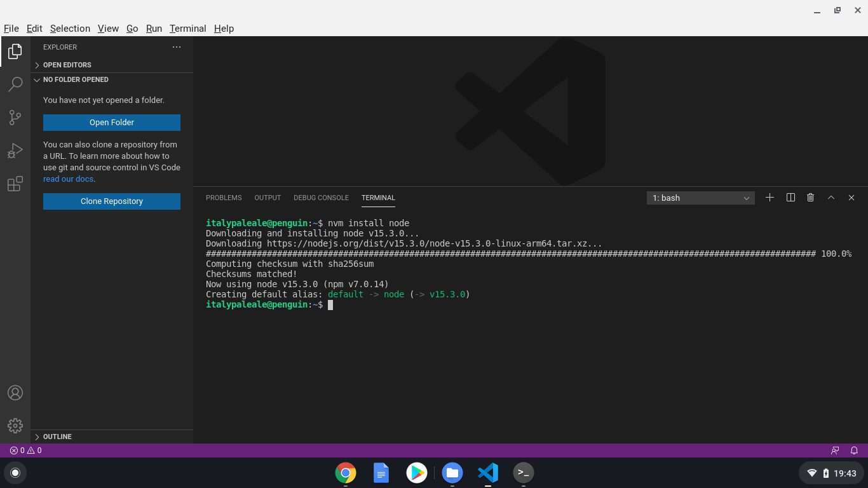Image resolution: width=868 pixels, height=488 pixels.
Task: Expand the Outline section
Action: 57,437
